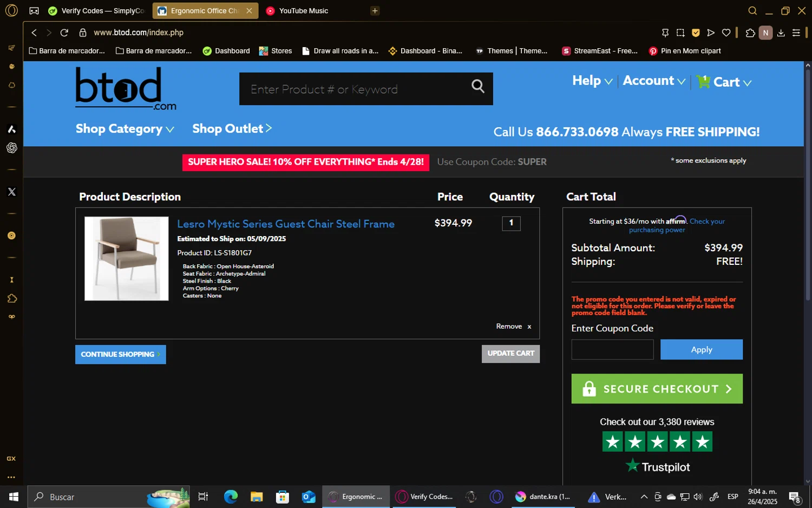Screen dimensions: 812x508
Task: Open the browser downloads icon
Action: [x=781, y=32]
